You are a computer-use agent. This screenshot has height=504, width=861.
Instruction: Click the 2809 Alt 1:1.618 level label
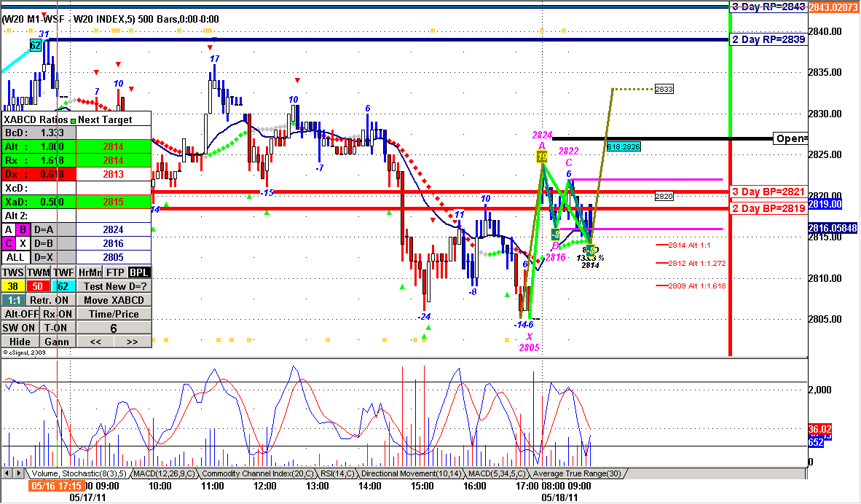click(697, 286)
